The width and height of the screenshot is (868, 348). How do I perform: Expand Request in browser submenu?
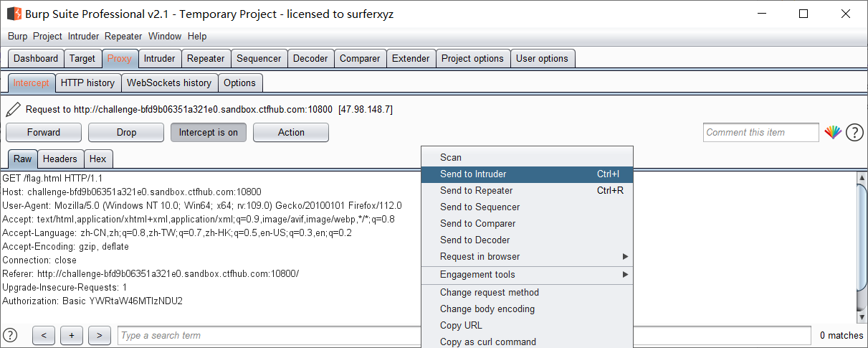point(527,257)
